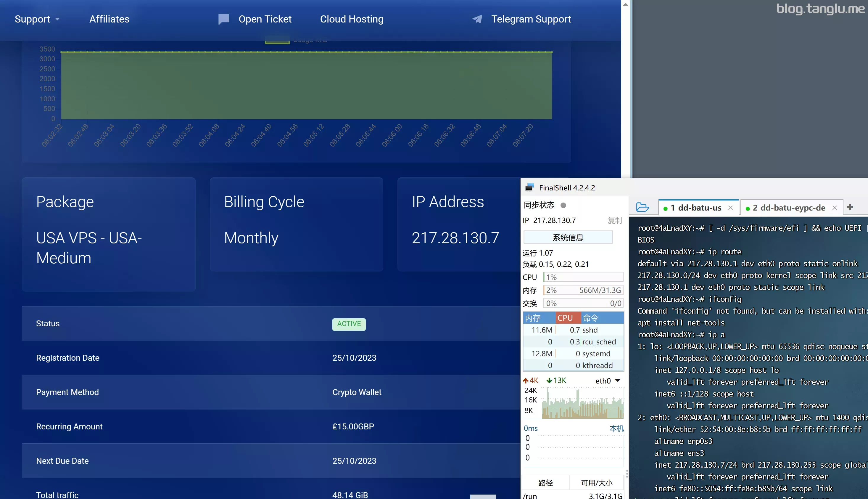868x499 pixels.
Task: Click the Registration Date value 25/10/2023
Action: coord(354,358)
